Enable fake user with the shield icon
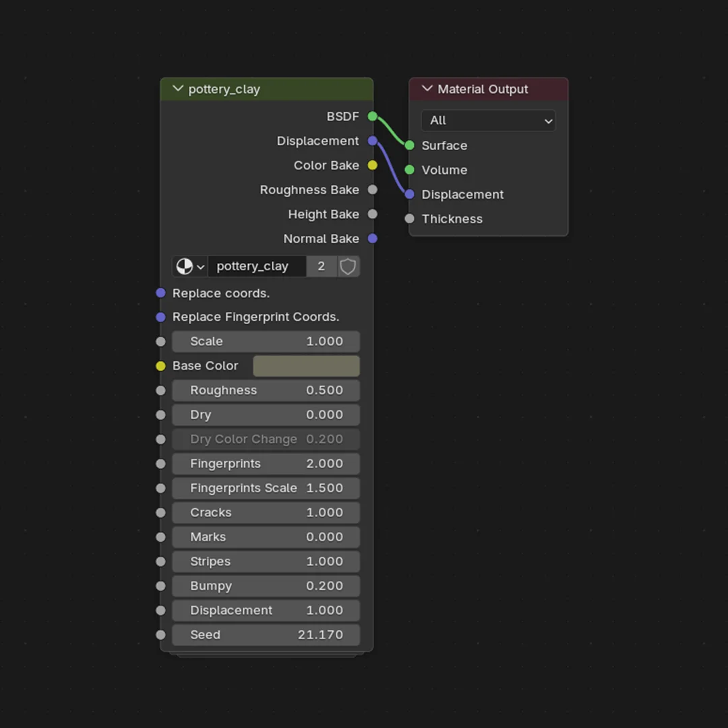 [348, 266]
